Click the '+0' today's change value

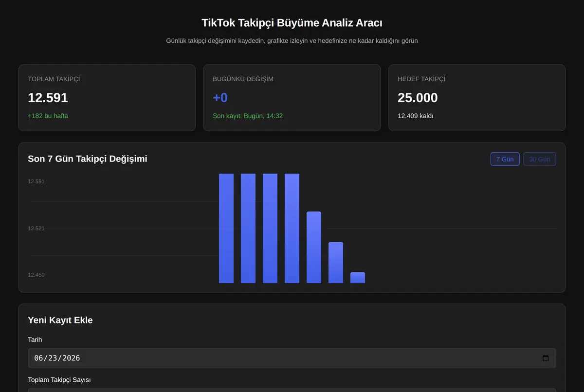pyautogui.click(x=220, y=98)
